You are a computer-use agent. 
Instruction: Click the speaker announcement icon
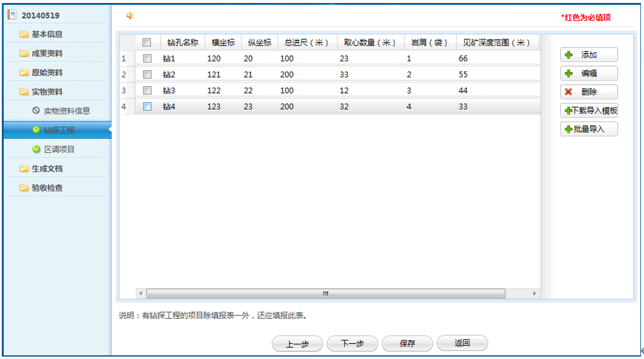pos(130,16)
